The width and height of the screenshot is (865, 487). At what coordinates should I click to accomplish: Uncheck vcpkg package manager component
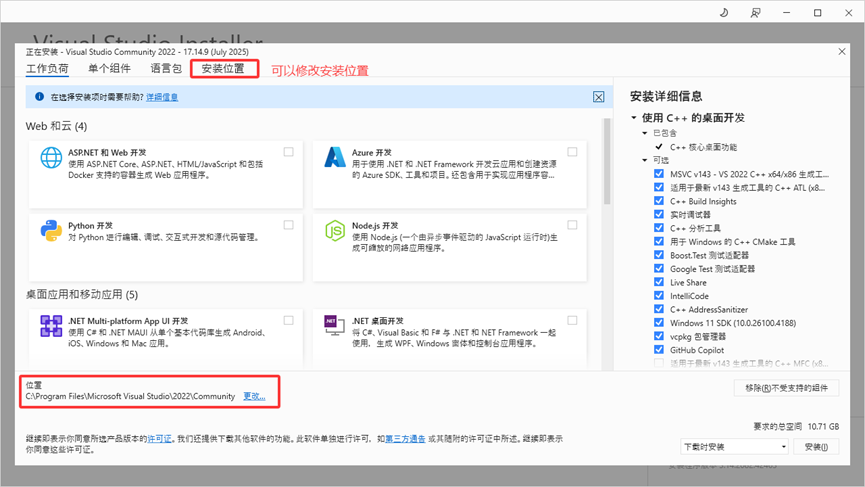click(659, 336)
